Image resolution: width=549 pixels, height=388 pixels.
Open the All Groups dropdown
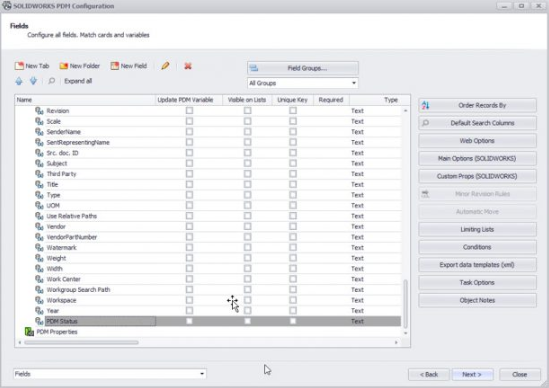[x=303, y=83]
